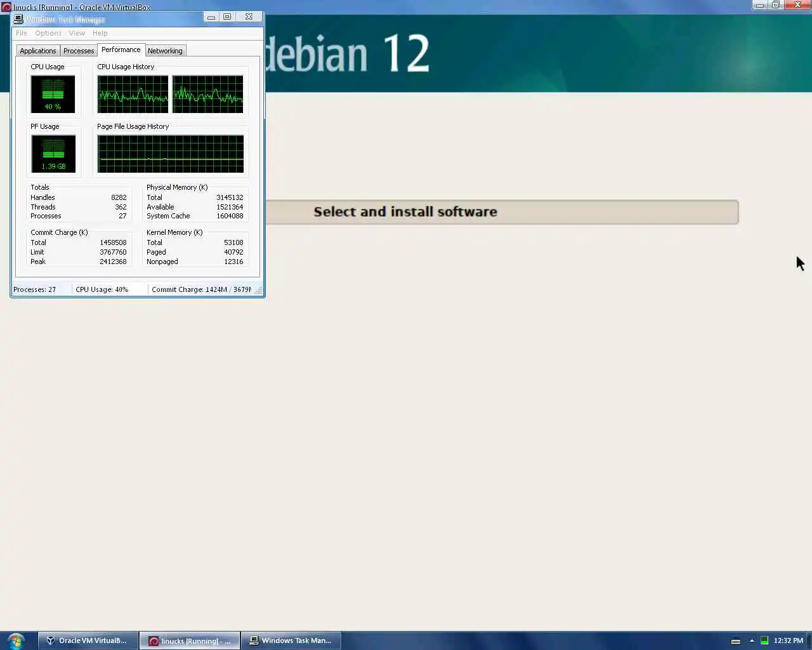Show hidden tray icons arrow
Viewport: 812px width, 650px height.
click(x=752, y=640)
